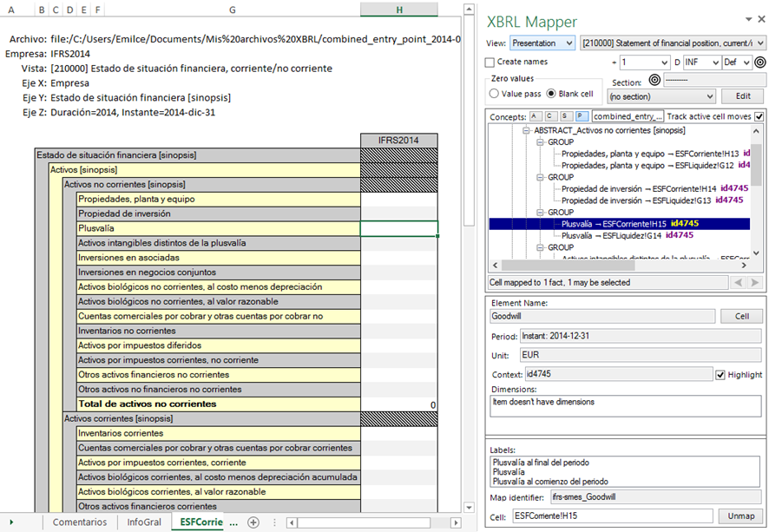Click the Total de activos no corrientes value cell
This screenshot has width=769, height=532.
[398, 404]
